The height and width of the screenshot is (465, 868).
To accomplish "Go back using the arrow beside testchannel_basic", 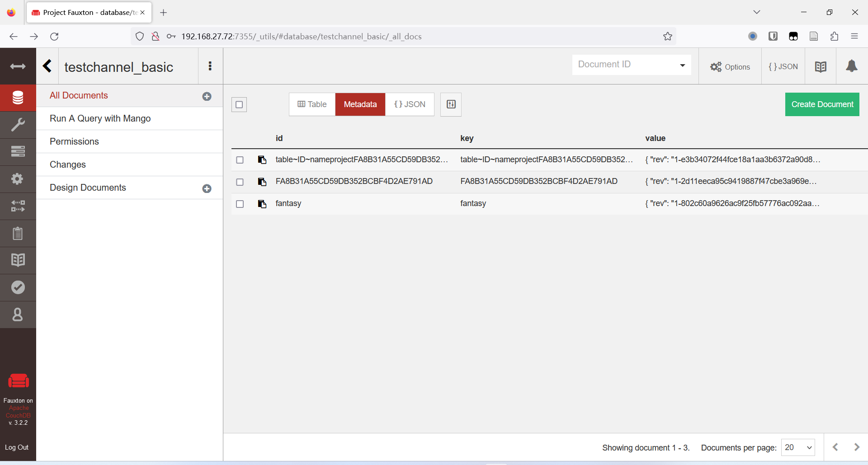I will coord(47,66).
